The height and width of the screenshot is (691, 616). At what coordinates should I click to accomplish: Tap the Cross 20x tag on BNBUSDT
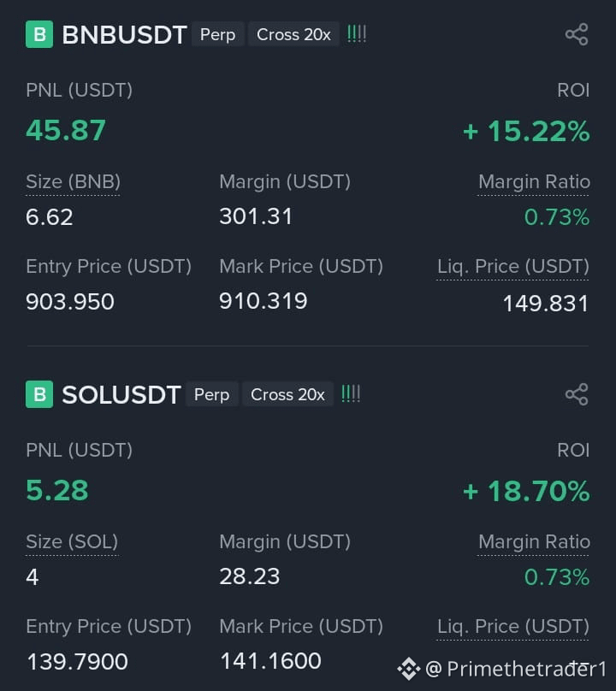293,34
